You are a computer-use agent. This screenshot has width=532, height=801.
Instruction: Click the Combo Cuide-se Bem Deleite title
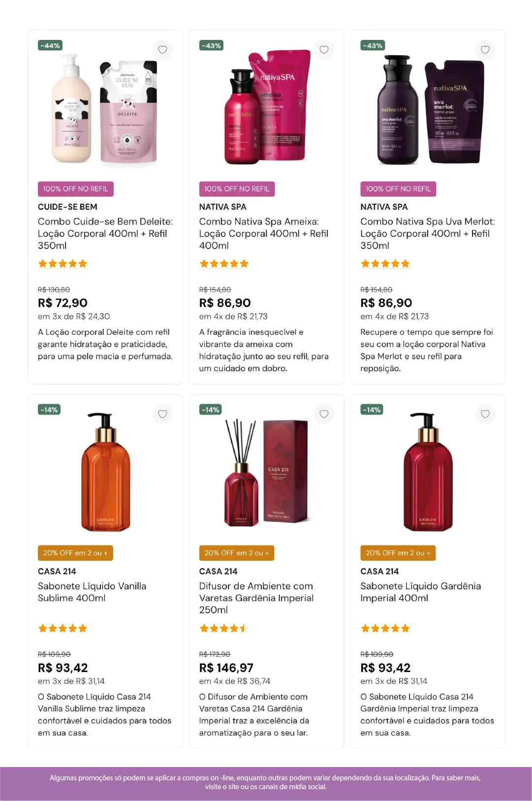pos(105,233)
